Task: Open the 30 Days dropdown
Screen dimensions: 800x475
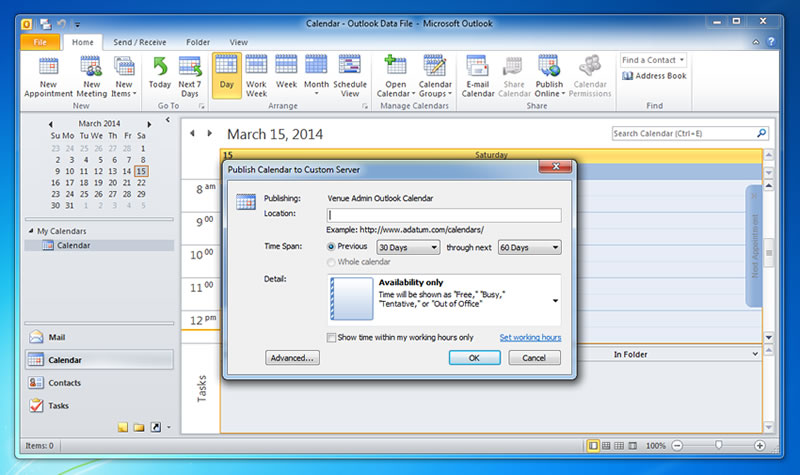Action: click(x=407, y=247)
